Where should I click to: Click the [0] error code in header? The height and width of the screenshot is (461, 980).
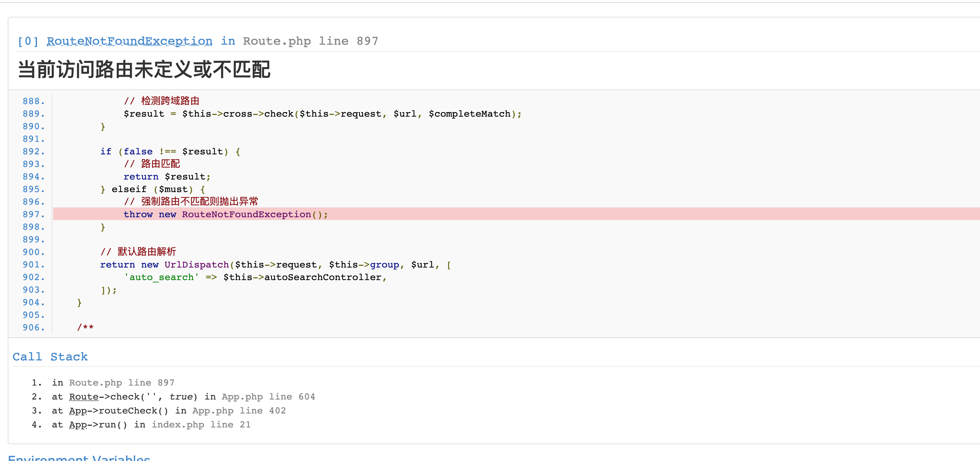(28, 41)
